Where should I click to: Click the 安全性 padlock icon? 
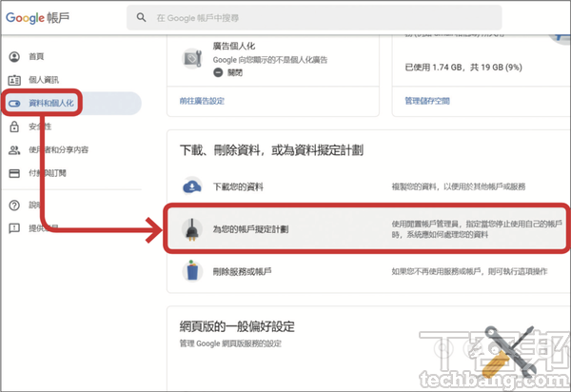click(x=14, y=127)
